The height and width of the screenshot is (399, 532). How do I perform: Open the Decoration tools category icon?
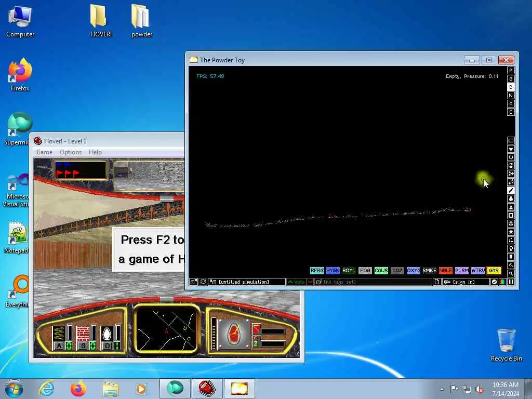click(x=511, y=265)
